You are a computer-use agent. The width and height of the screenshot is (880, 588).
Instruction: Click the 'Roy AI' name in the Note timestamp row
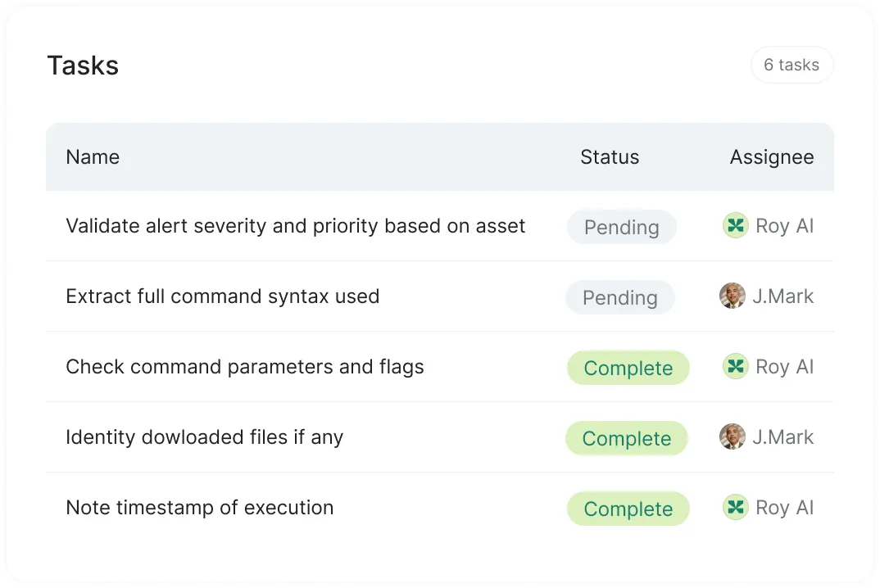click(785, 508)
